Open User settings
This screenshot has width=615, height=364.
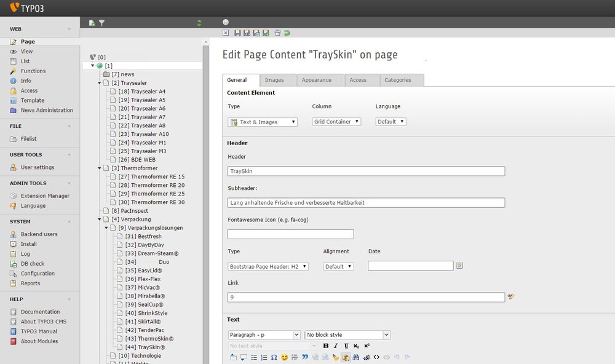[x=38, y=167]
